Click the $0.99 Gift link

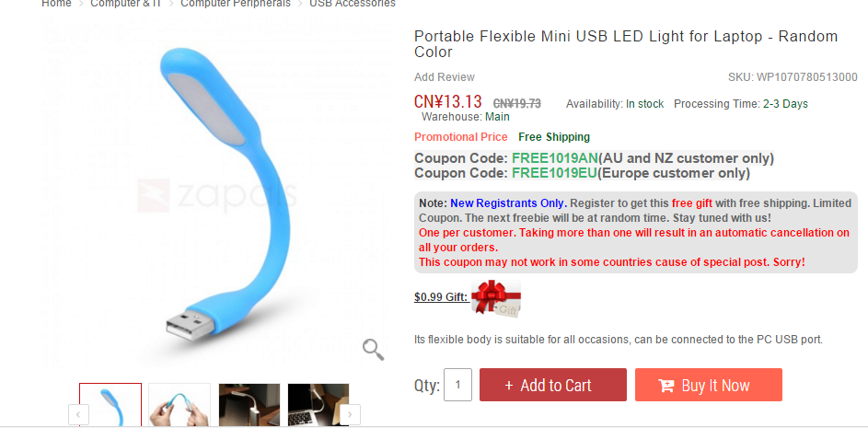(x=441, y=296)
